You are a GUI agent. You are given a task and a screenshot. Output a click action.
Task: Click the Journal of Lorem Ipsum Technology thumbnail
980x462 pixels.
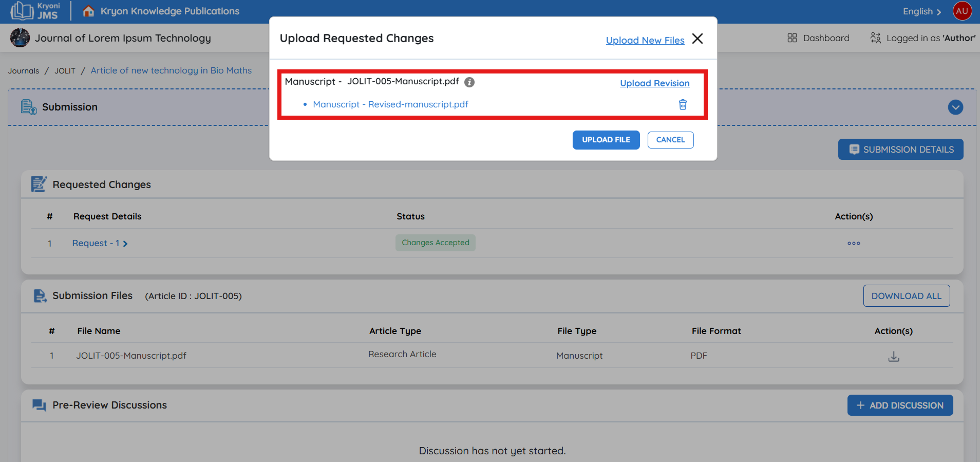click(x=20, y=38)
